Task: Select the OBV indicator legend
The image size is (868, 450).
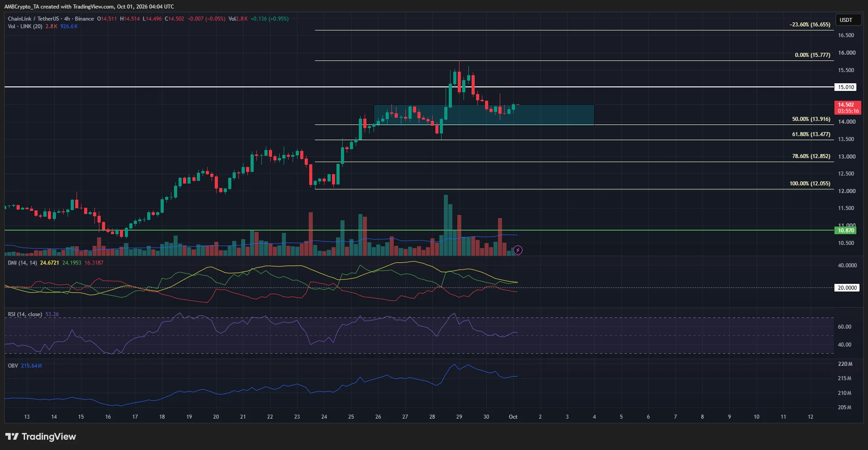Action: [13, 366]
